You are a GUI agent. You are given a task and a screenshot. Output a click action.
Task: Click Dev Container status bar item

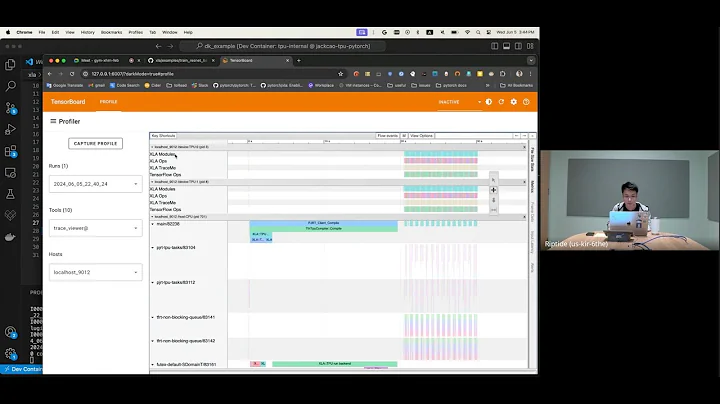click(x=22, y=369)
